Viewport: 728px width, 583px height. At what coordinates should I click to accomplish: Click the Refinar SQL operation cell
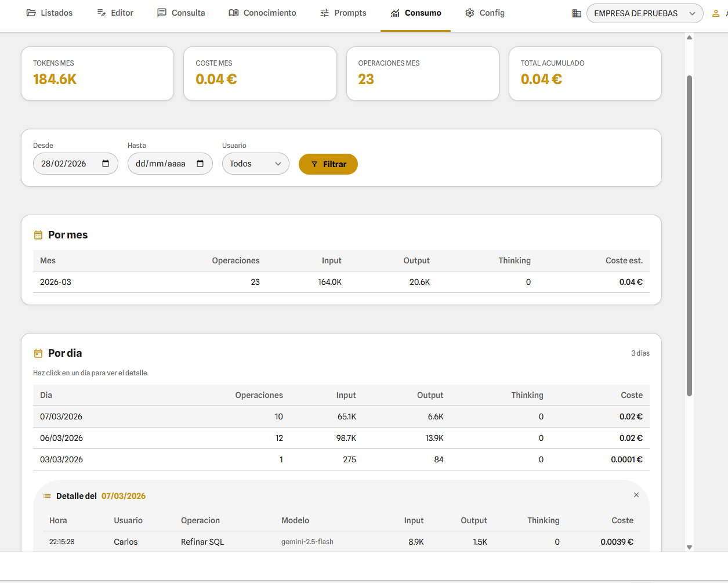click(x=202, y=542)
